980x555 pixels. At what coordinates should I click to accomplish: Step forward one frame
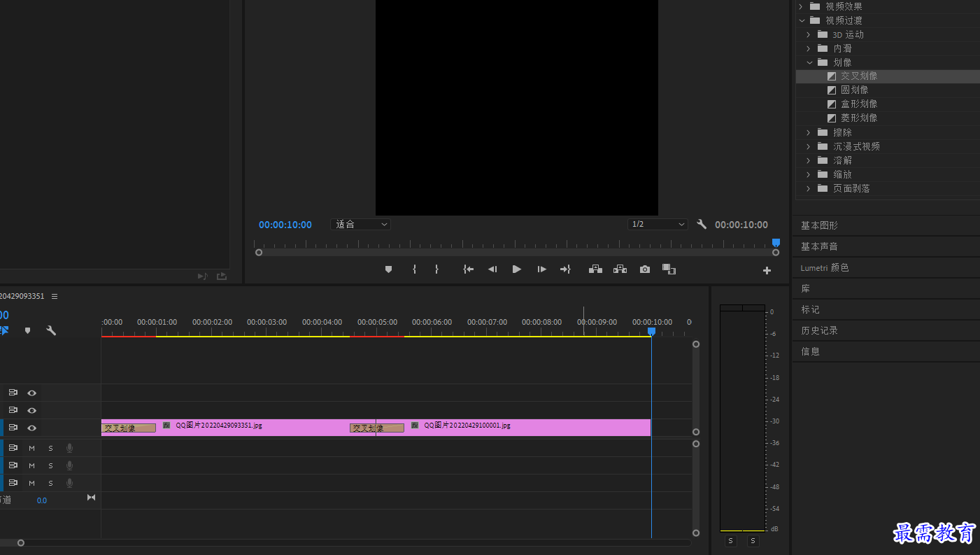[x=541, y=269]
